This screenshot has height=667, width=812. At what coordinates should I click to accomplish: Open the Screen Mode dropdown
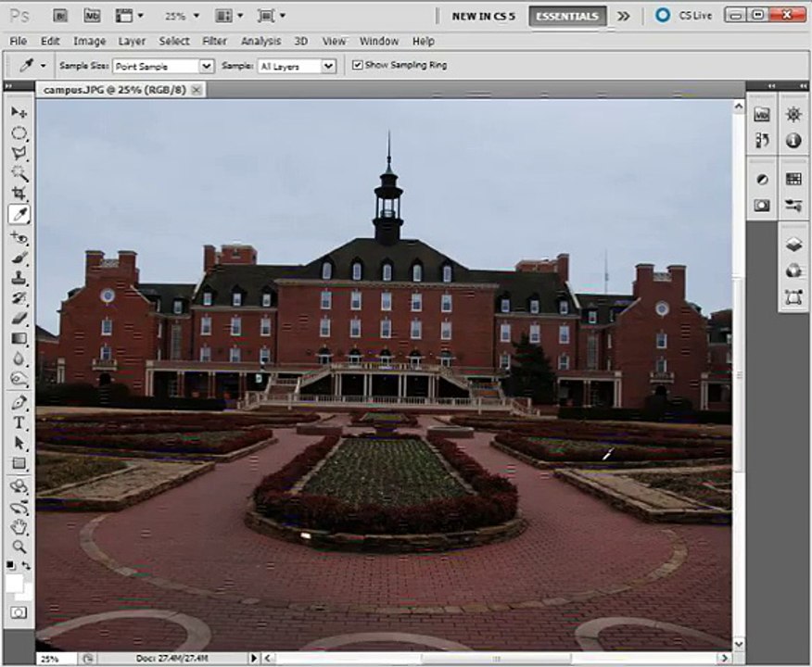[x=272, y=16]
